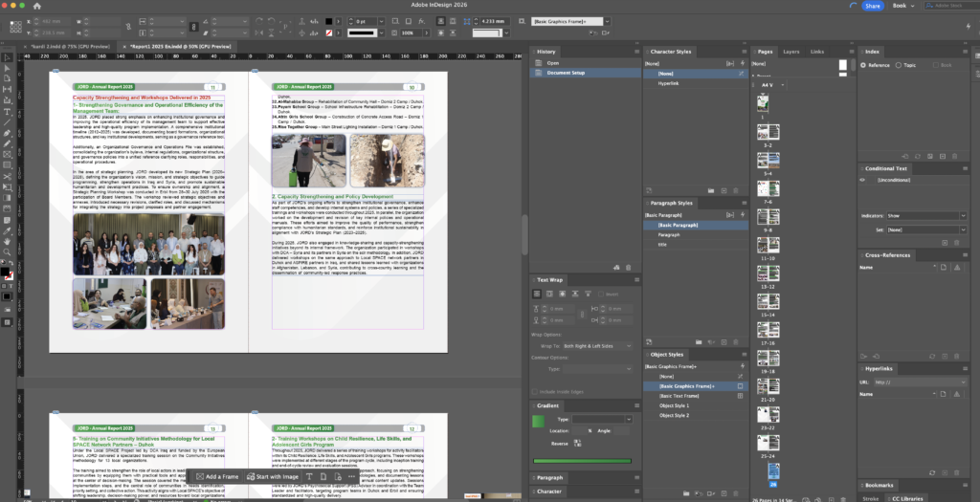Switch to the Layers tab
The image size is (980, 502).
click(x=791, y=52)
